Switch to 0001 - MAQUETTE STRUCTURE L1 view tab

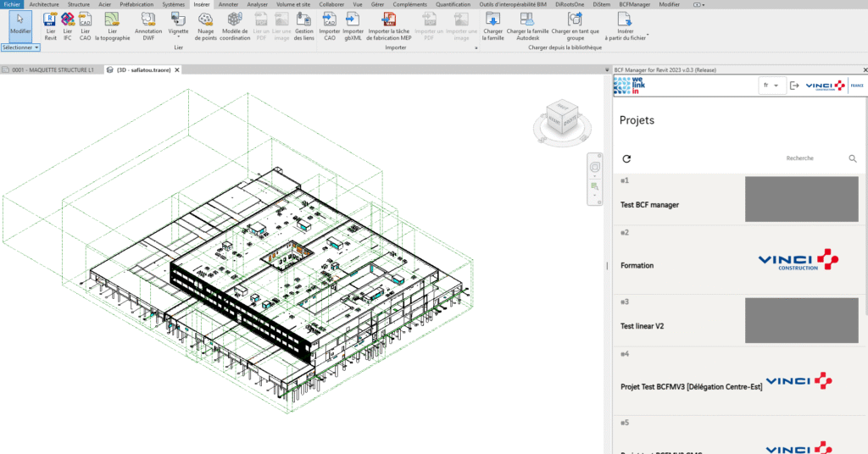click(x=53, y=69)
